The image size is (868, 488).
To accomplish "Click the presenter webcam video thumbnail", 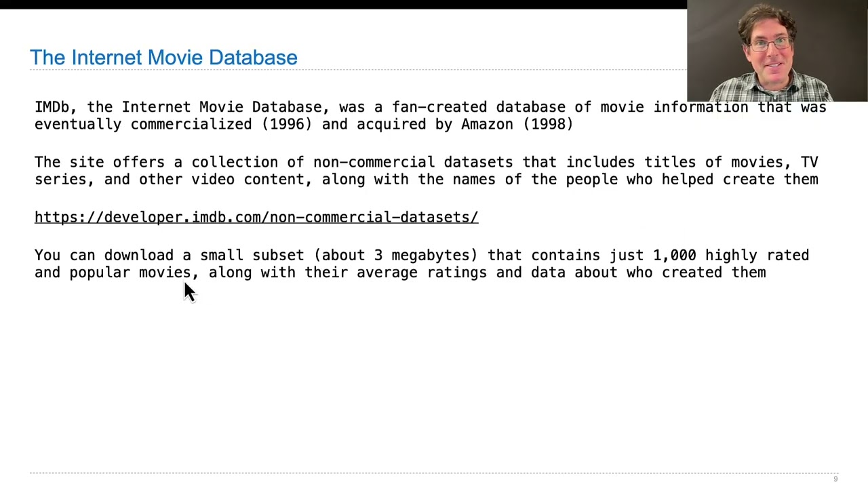I will (x=777, y=52).
